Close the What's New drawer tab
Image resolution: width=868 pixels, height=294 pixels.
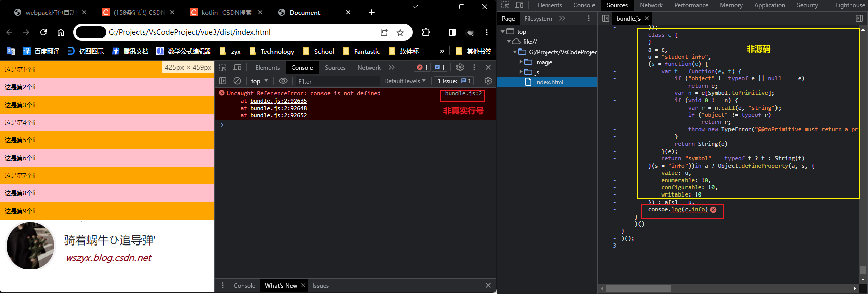click(x=303, y=285)
